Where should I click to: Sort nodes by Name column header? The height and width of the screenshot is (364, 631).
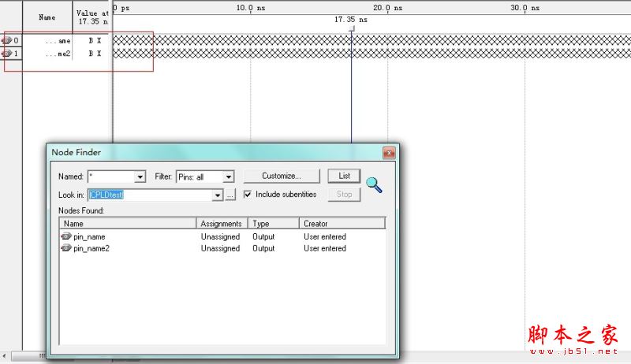(128, 224)
